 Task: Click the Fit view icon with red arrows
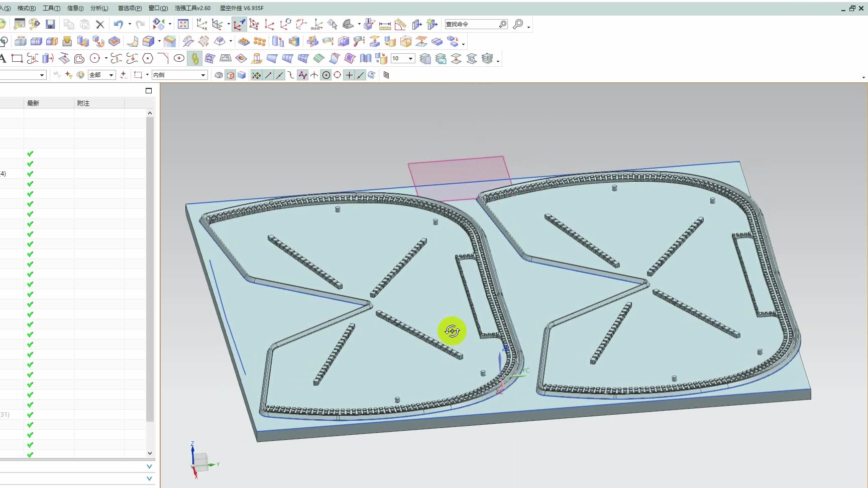(183, 24)
